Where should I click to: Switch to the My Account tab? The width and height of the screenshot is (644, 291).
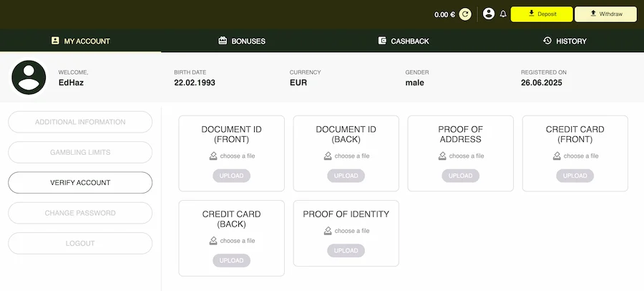[x=80, y=41]
